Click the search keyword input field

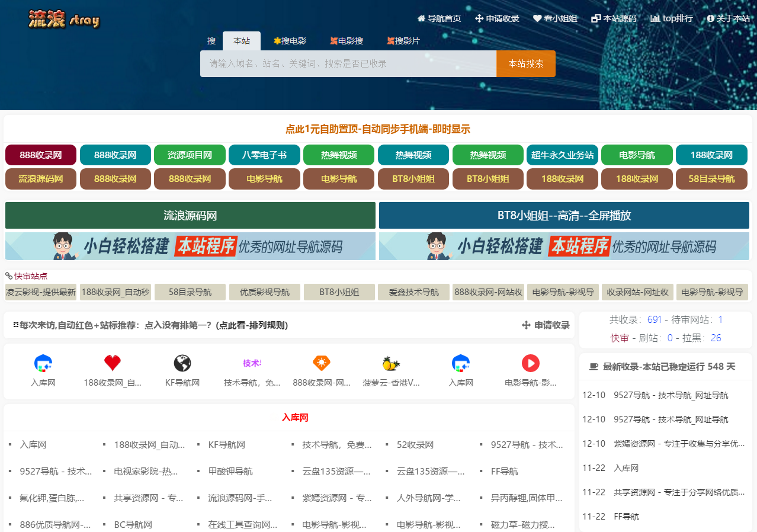click(348, 63)
